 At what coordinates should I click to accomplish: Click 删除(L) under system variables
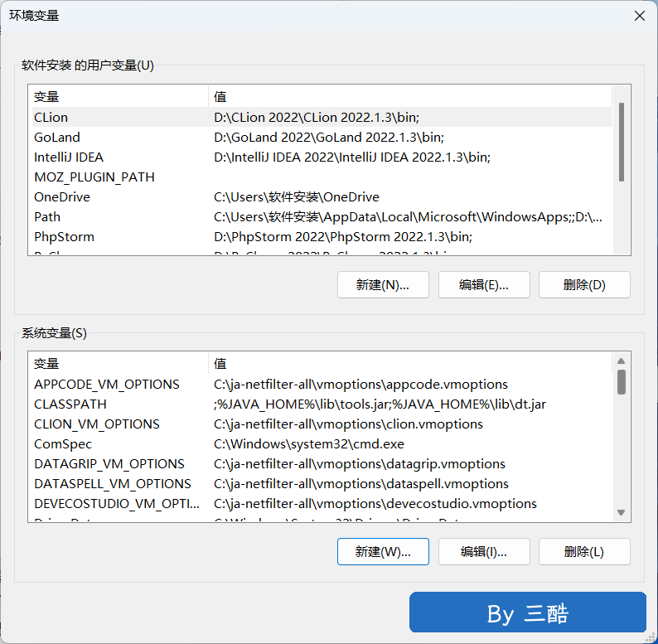[x=584, y=552]
